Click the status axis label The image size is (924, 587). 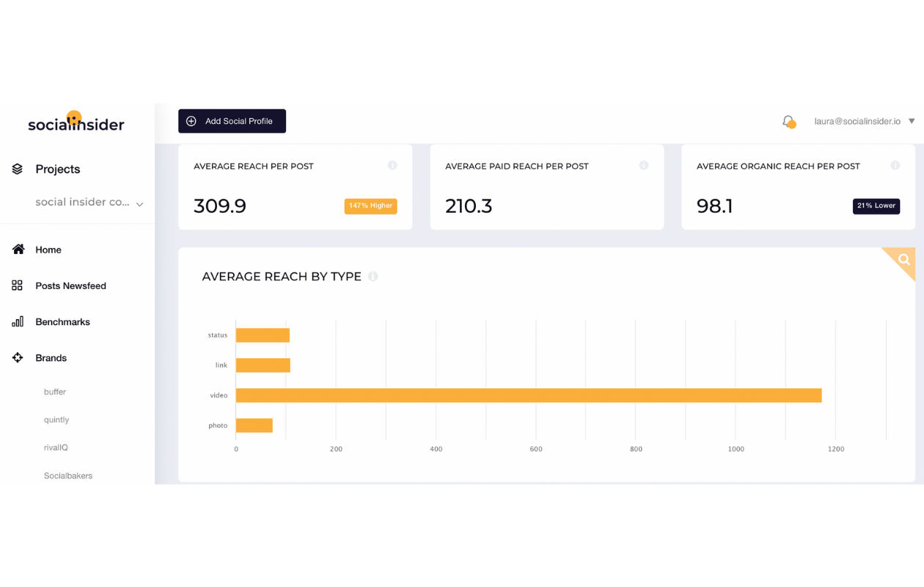tap(218, 335)
